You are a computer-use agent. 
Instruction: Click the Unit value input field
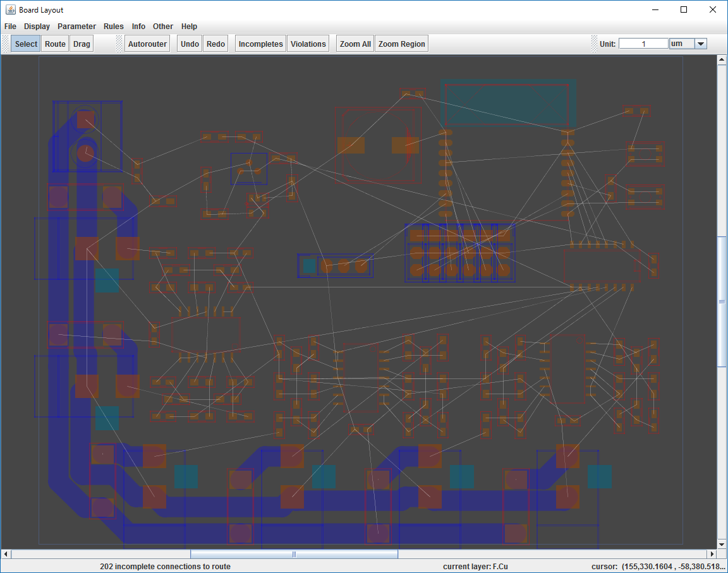coord(643,44)
